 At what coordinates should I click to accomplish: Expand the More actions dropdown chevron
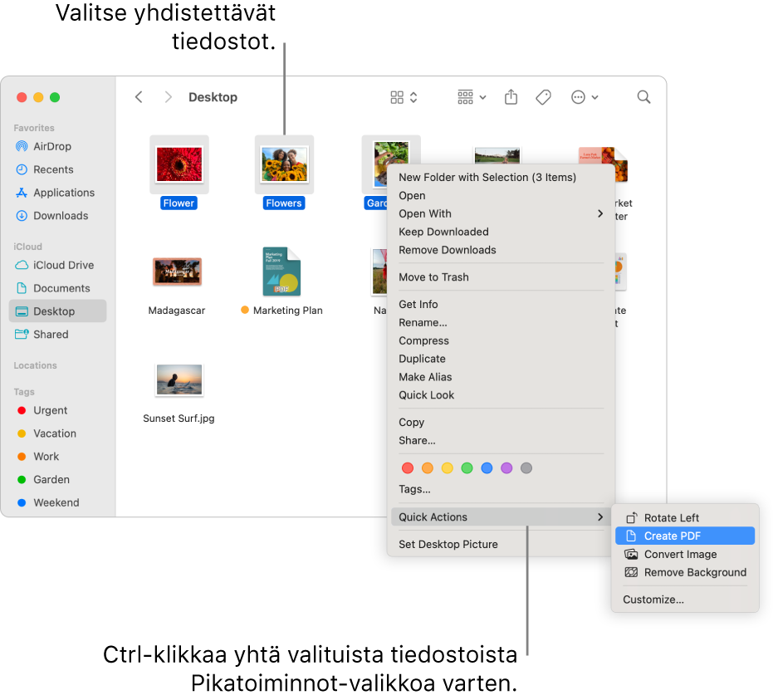[x=595, y=97]
